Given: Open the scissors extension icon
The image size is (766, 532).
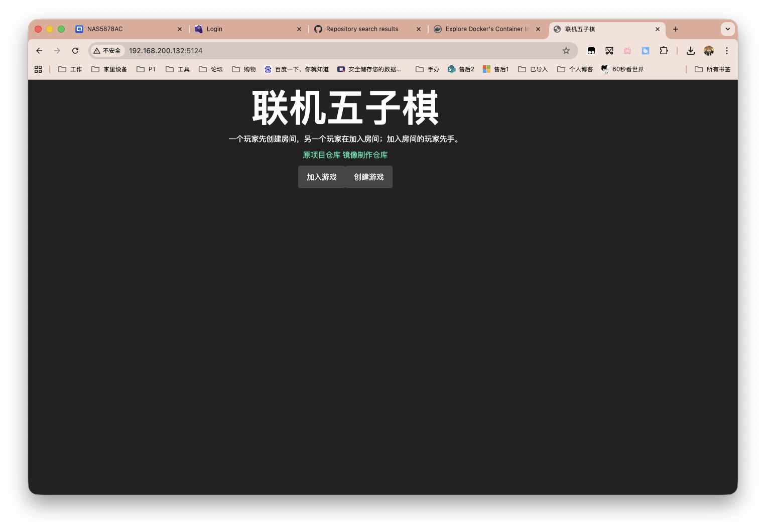Looking at the screenshot, I should 609,51.
